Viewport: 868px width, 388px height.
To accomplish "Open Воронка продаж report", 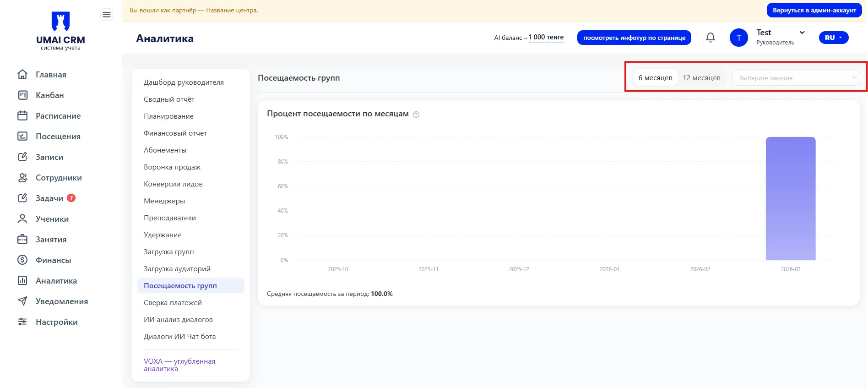I will click(172, 167).
